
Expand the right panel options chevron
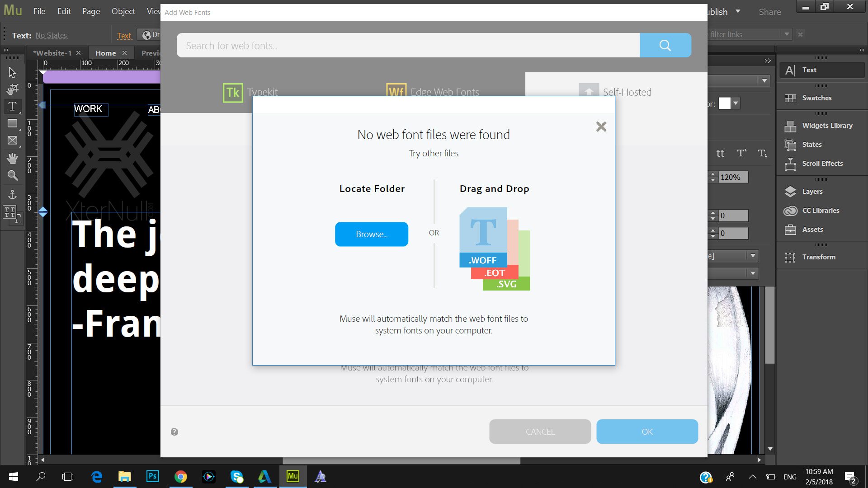click(767, 60)
